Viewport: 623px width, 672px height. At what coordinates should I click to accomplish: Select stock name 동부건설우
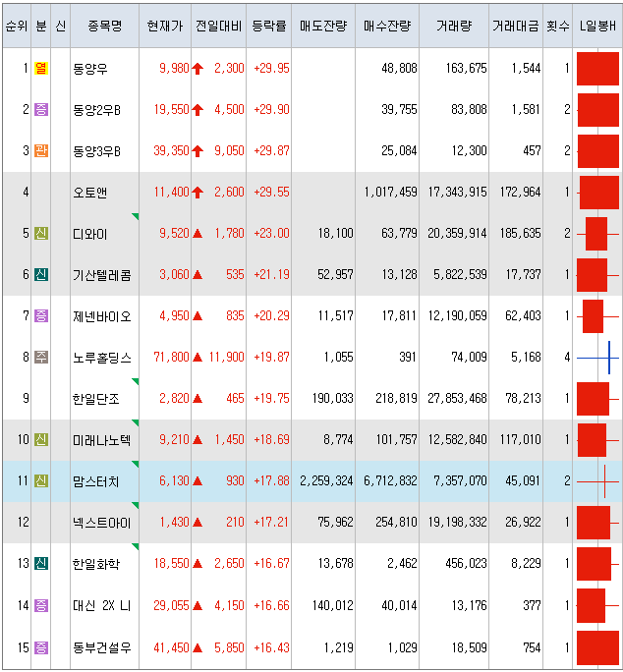(x=102, y=647)
